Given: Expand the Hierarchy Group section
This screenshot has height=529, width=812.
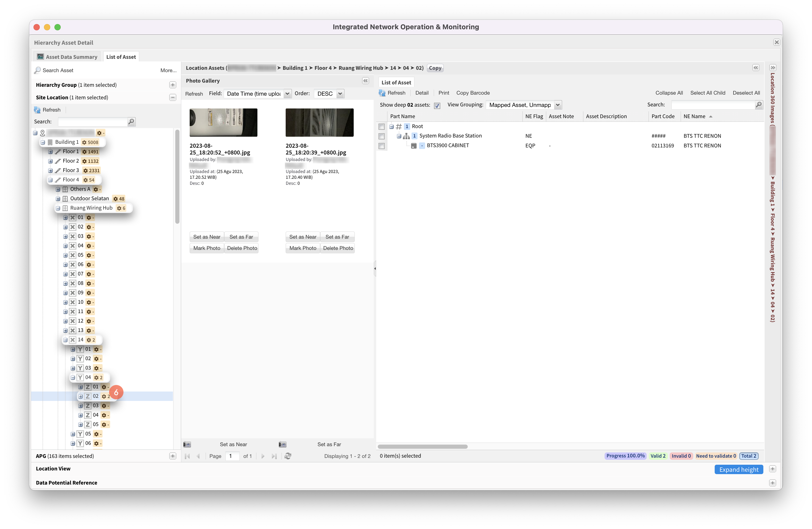Looking at the screenshot, I should [x=173, y=85].
